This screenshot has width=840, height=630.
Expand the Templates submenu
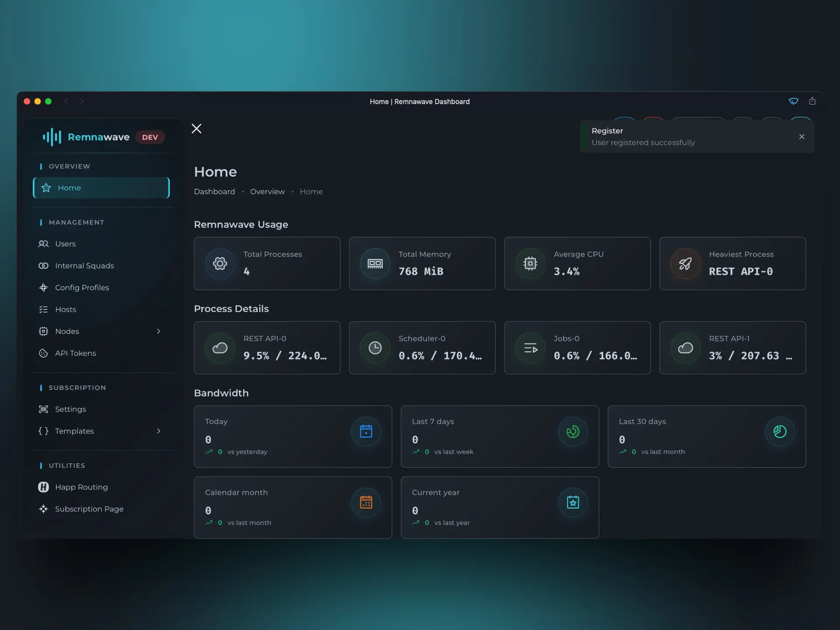pos(158,431)
